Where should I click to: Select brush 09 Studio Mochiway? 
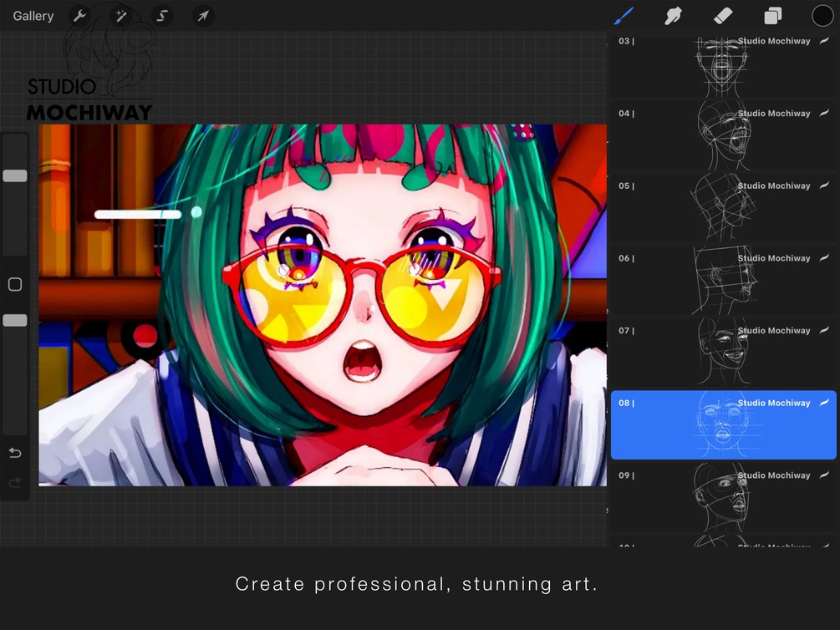pos(723,497)
